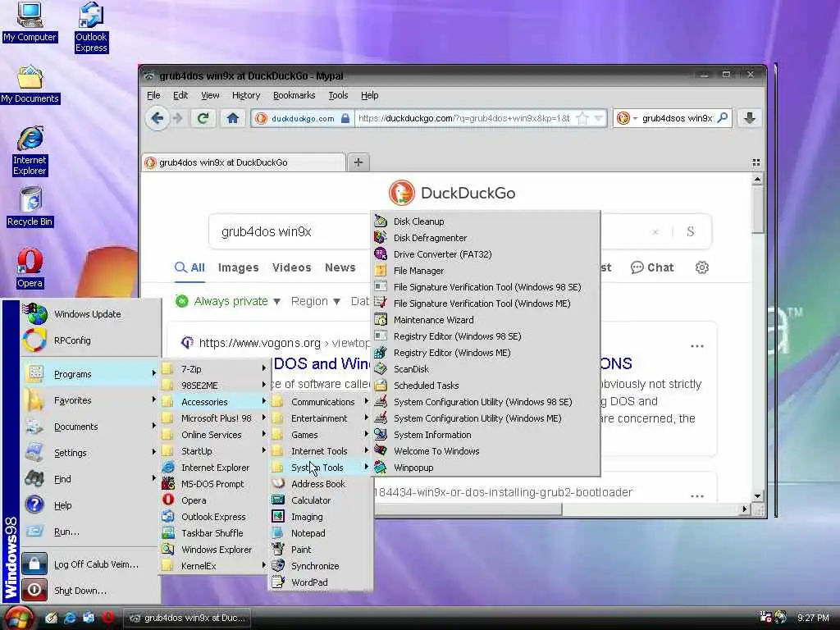Click the grub4dos taskbar window button
Image resolution: width=840 pixels, height=630 pixels.
click(x=189, y=618)
